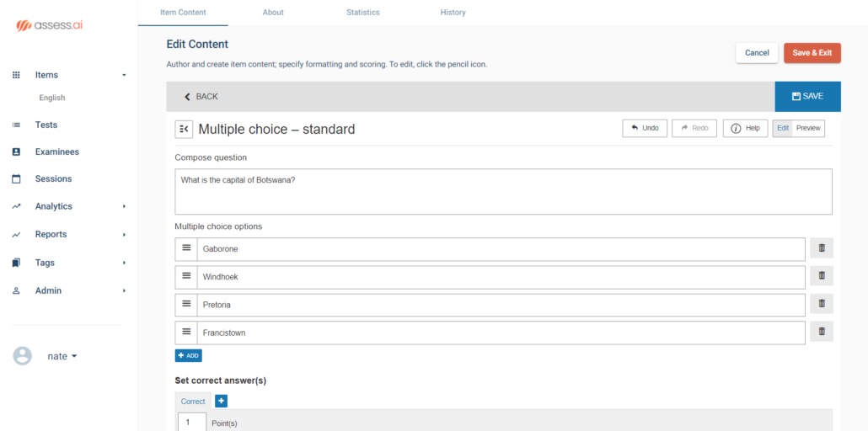Click the blue SAVE button
The image size is (868, 431).
click(x=807, y=96)
